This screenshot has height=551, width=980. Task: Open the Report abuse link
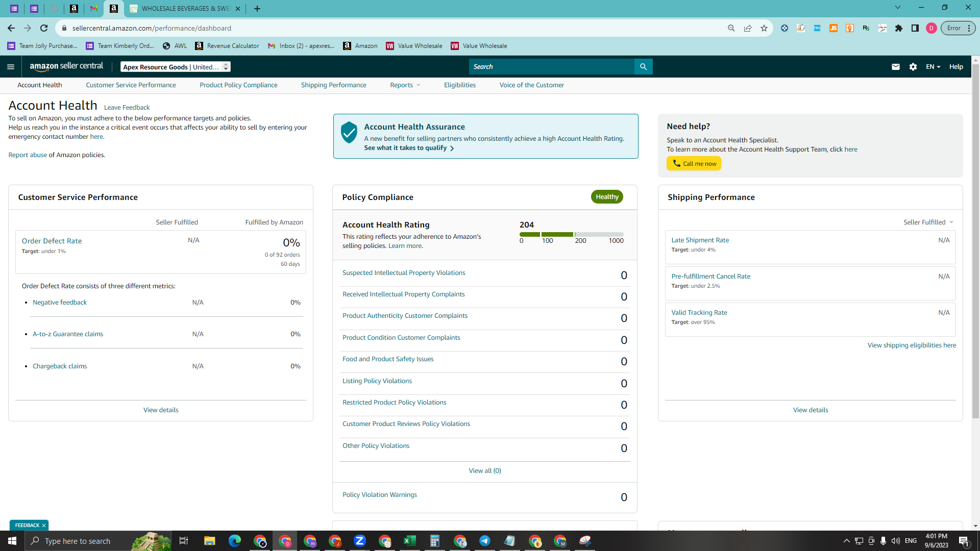coord(28,155)
